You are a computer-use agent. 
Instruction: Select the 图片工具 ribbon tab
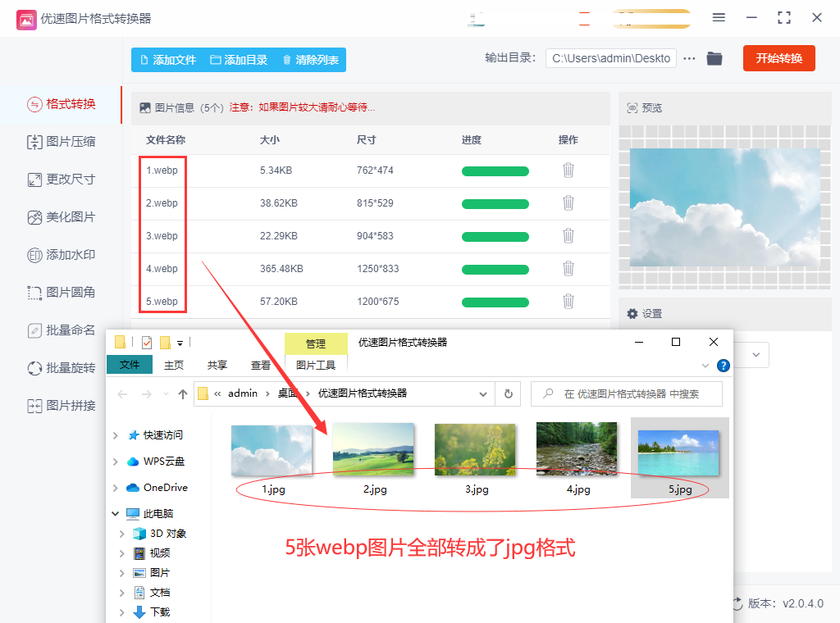(316, 365)
